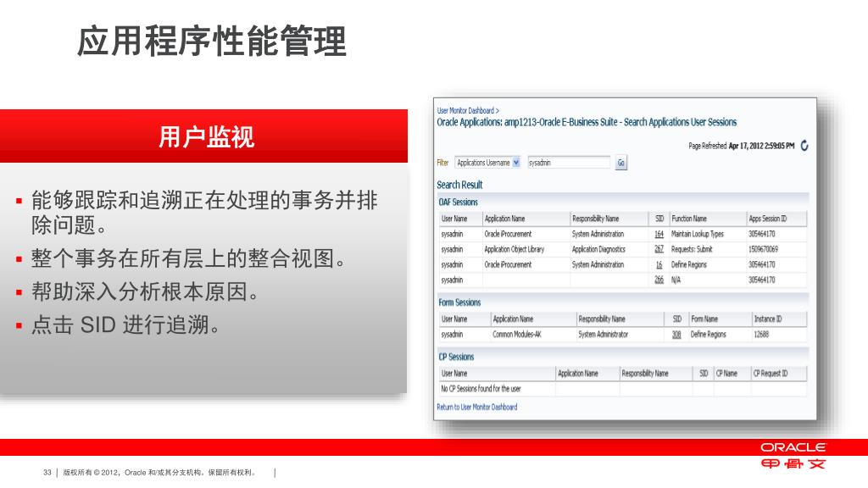Image resolution: width=868 pixels, height=488 pixels.
Task: Click the No CP Sessions found message
Action: pos(481,388)
